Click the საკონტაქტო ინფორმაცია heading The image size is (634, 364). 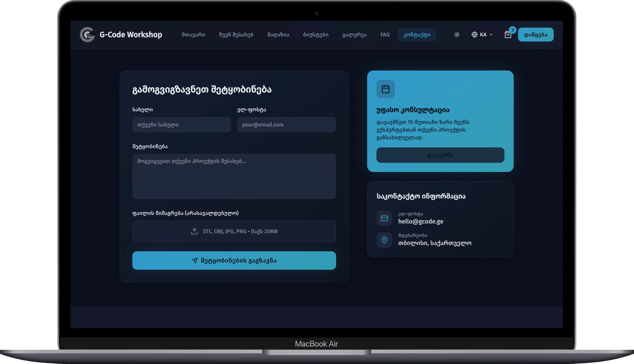click(421, 196)
